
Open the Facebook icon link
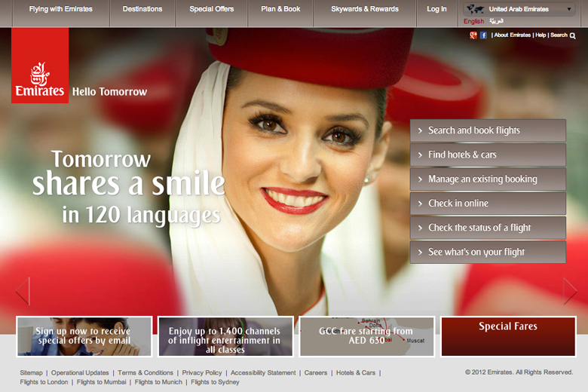pyautogui.click(x=483, y=35)
